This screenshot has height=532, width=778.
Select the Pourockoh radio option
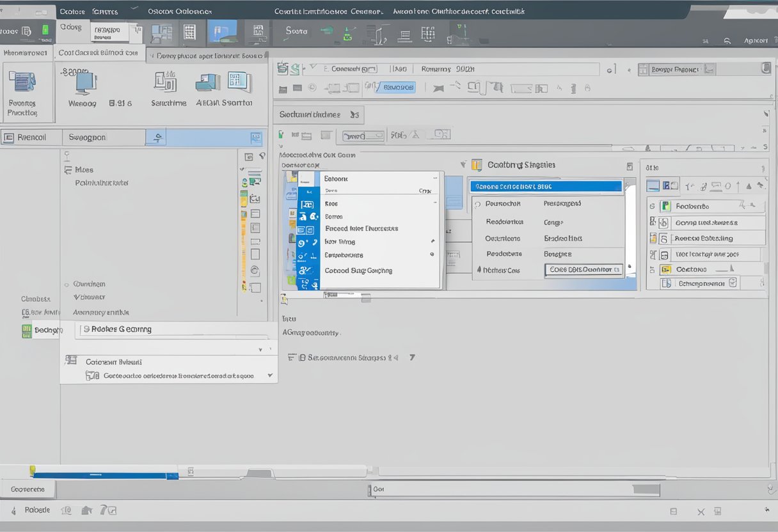coord(477,204)
